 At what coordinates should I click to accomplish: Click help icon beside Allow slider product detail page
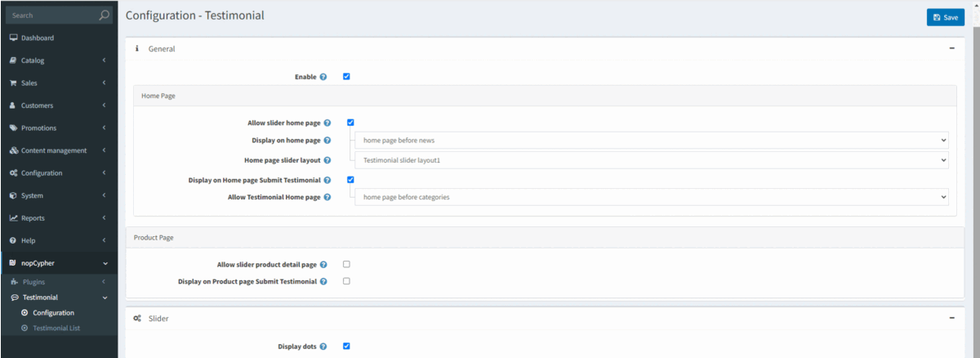323,265
